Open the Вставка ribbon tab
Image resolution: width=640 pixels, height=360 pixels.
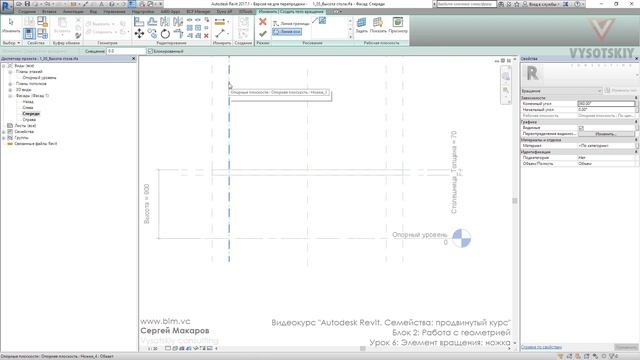pos(49,12)
